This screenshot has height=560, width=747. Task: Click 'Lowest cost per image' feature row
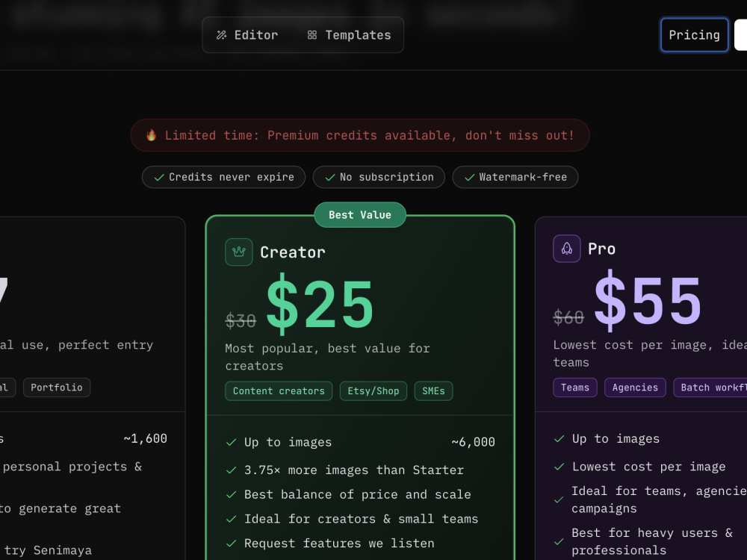click(649, 467)
